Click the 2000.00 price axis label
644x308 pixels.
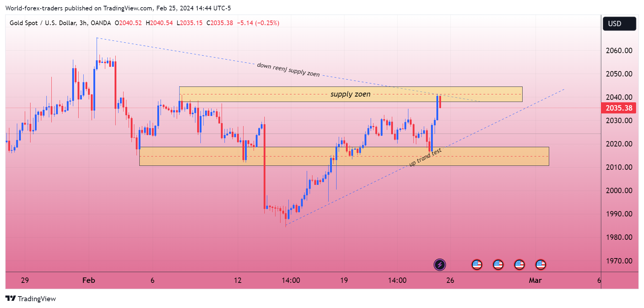point(619,191)
